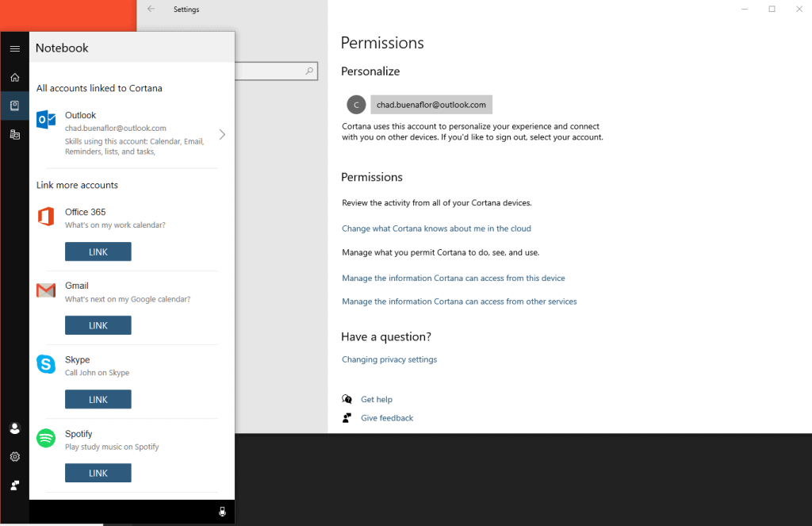The image size is (812, 526).
Task: Click the feedback icon at the sidebar bottom
Action: [14, 485]
